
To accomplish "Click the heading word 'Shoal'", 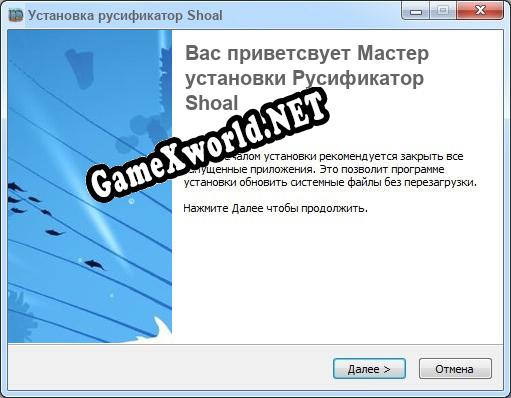I will click(x=212, y=103).
